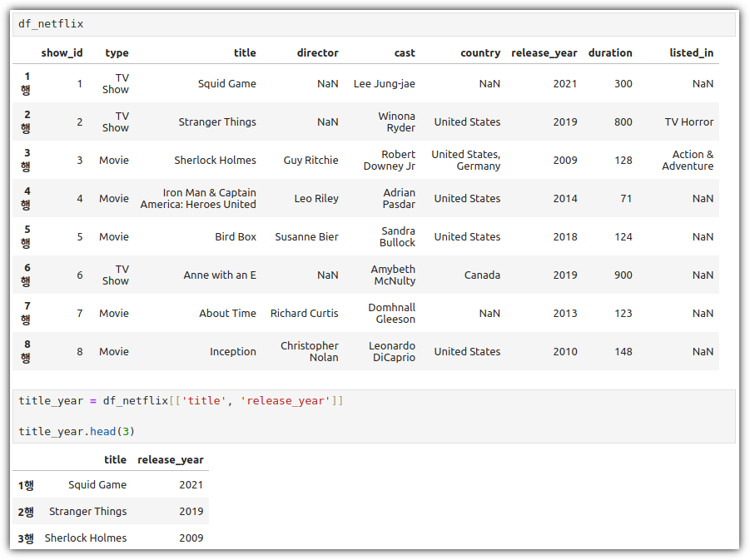Click the Lee Jung-jae cast cell

pyautogui.click(x=384, y=84)
